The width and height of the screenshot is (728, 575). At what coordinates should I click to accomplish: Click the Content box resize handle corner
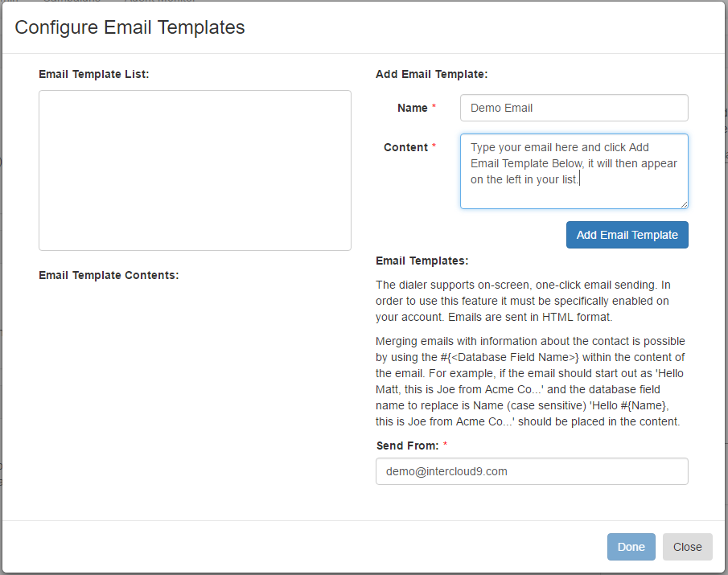tap(684, 204)
